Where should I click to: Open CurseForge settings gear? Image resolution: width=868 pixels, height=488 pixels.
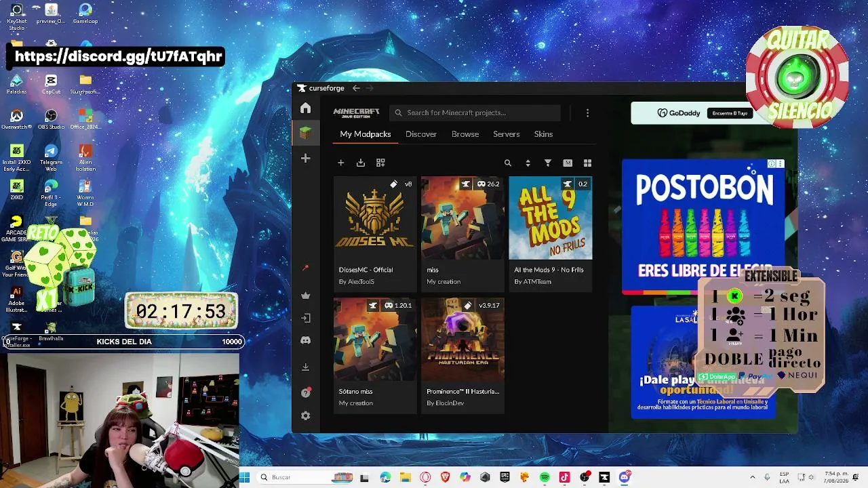[x=306, y=415]
